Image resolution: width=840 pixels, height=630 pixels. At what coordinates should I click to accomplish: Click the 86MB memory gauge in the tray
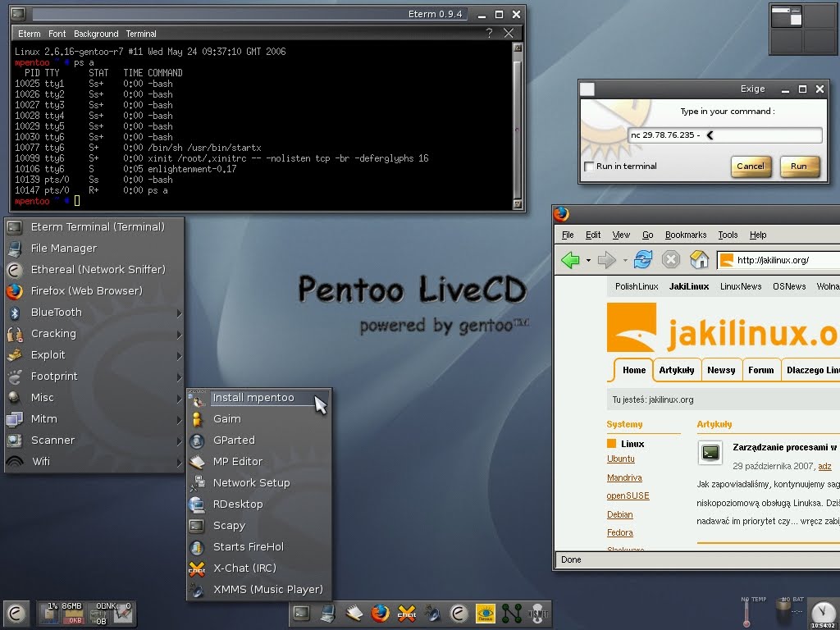[72, 613]
